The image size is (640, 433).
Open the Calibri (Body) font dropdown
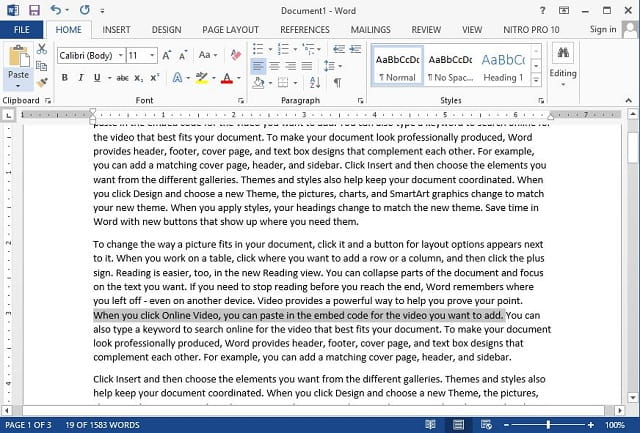(x=88, y=55)
